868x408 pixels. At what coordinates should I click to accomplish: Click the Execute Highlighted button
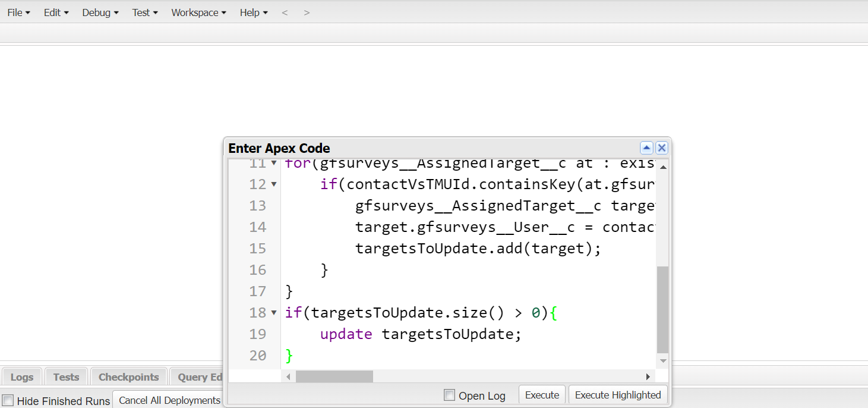[x=617, y=395]
